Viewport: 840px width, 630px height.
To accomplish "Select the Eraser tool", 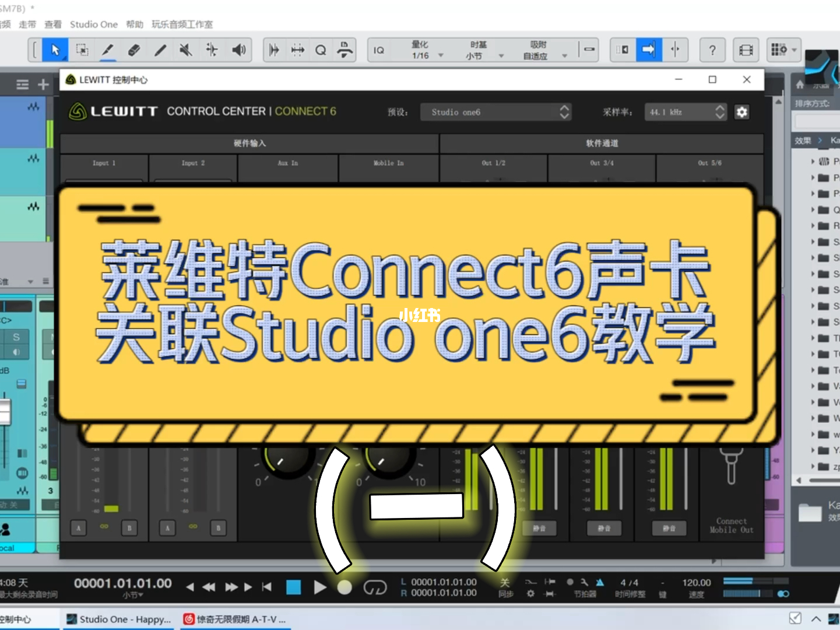I will (x=134, y=50).
